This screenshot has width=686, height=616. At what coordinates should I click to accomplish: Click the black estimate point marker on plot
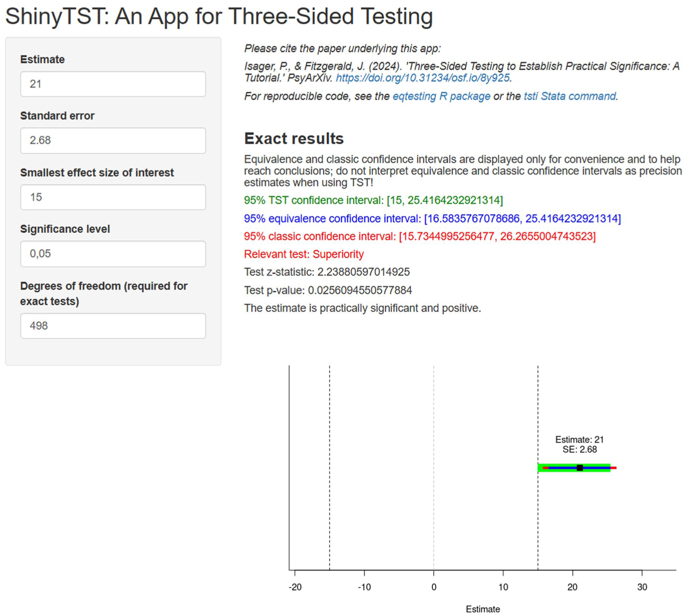[579, 468]
